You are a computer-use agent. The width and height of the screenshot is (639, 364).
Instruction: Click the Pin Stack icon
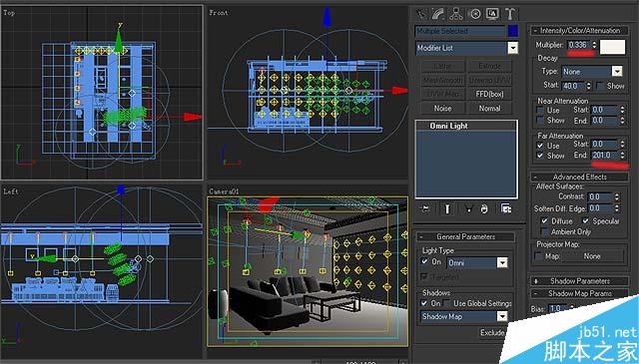[x=425, y=208]
